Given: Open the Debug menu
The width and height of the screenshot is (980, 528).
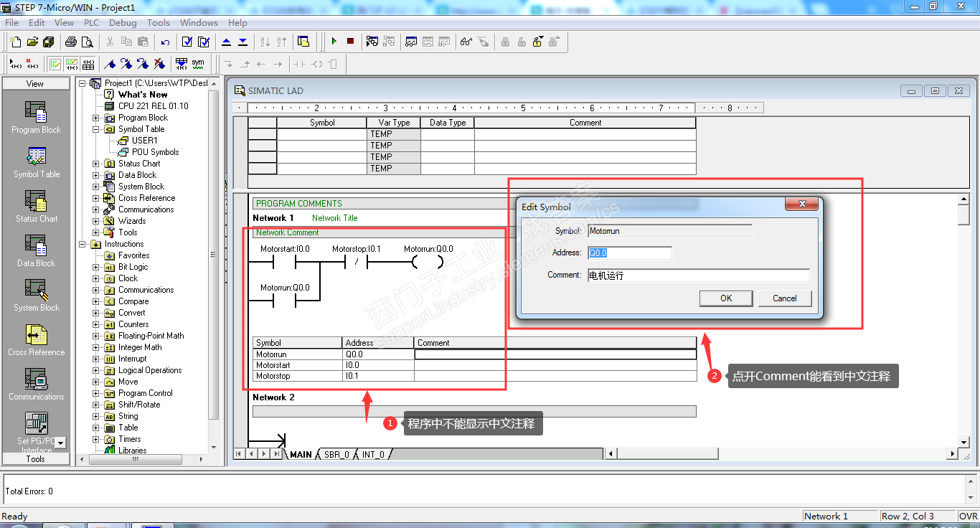Looking at the screenshot, I should click(x=123, y=23).
